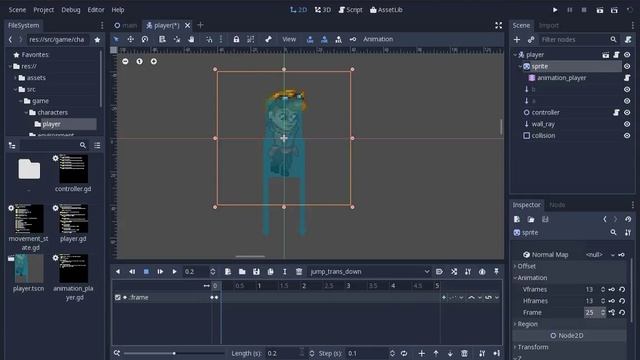Select the Select Mode arrow tool

[116, 39]
